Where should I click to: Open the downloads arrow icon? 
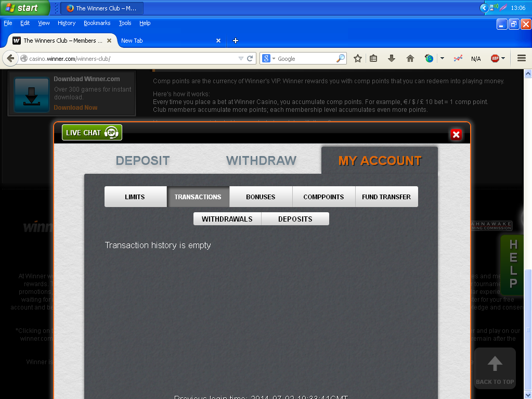pos(392,59)
